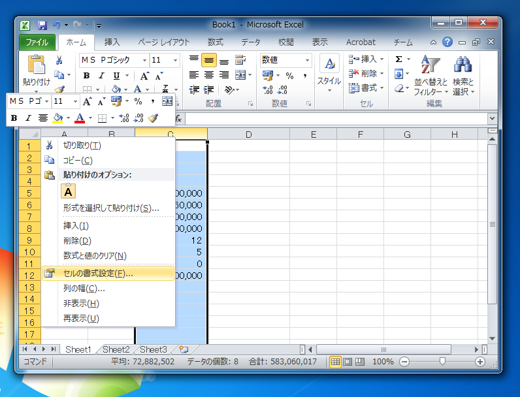The height and width of the screenshot is (397, 520).
Task: Click the Excel Help question mark icon
Action: click(447, 42)
